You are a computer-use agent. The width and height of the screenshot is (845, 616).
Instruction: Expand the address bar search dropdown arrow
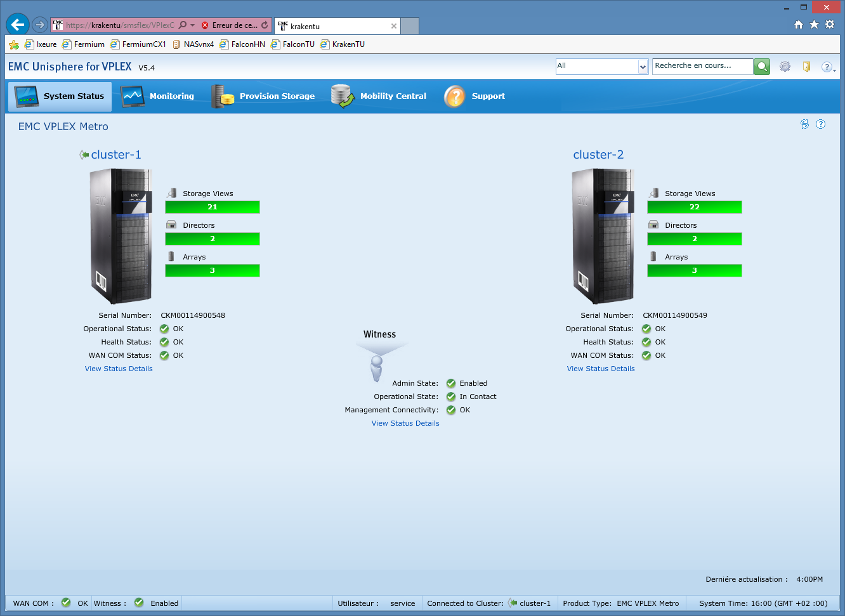(x=192, y=25)
